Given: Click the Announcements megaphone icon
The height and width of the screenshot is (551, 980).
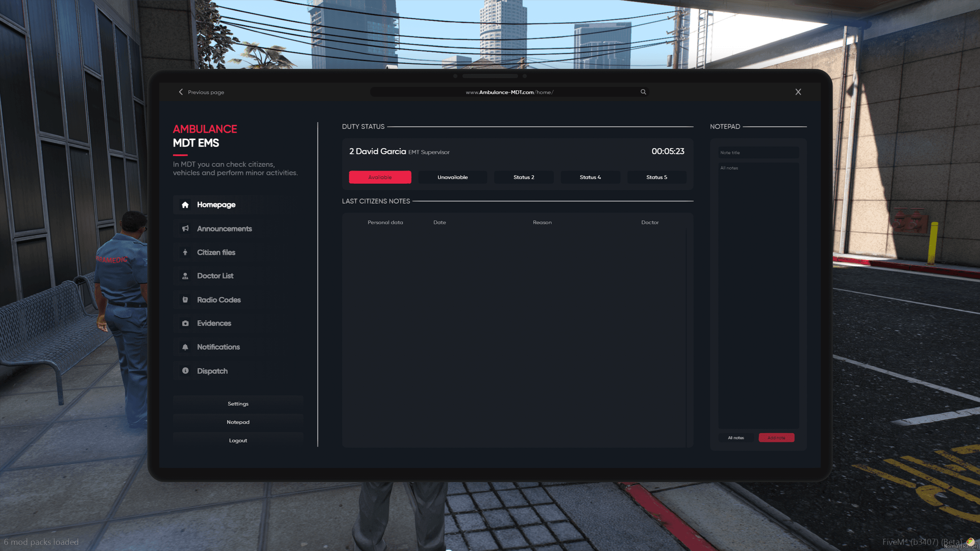Looking at the screenshot, I should coord(185,228).
